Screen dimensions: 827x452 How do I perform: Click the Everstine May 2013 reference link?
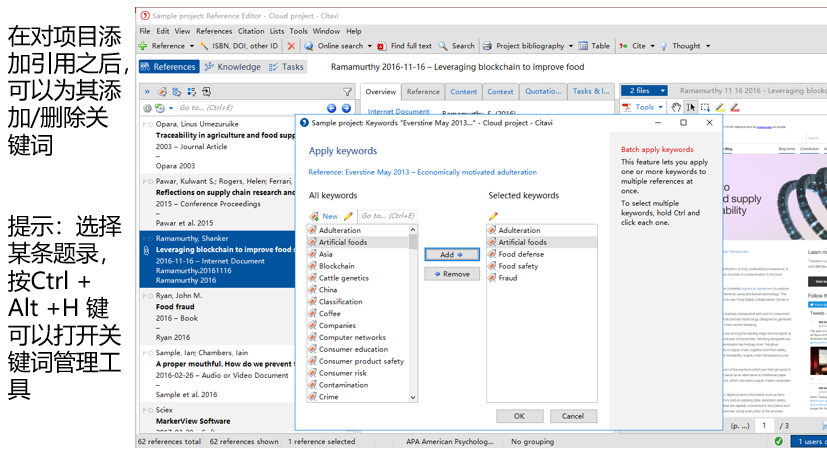tap(422, 172)
